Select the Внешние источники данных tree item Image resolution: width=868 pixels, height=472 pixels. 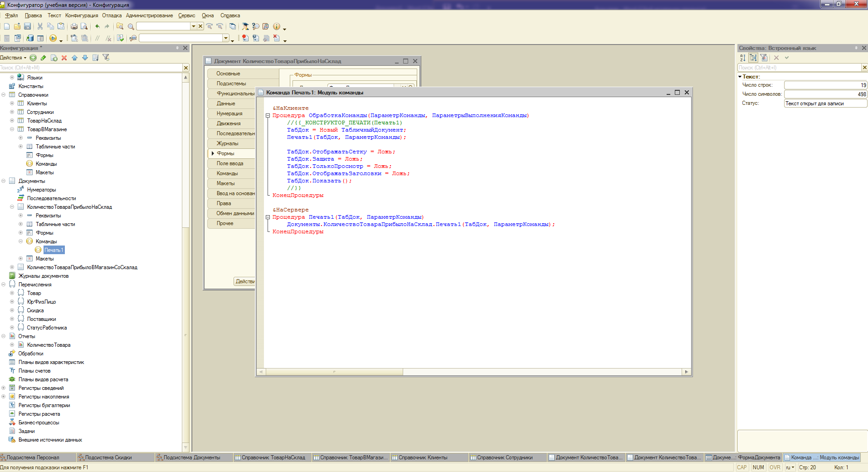coord(50,440)
